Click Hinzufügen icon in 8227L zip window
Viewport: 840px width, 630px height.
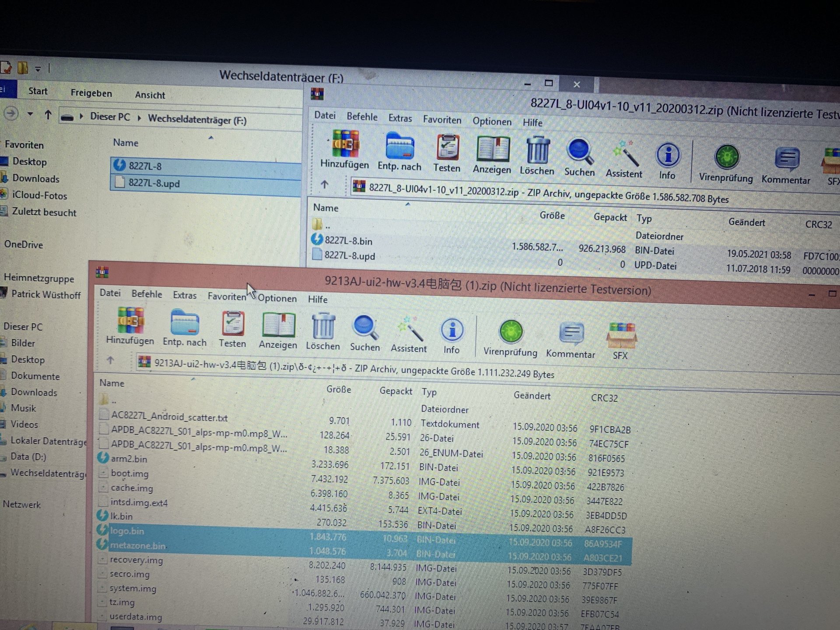click(345, 143)
